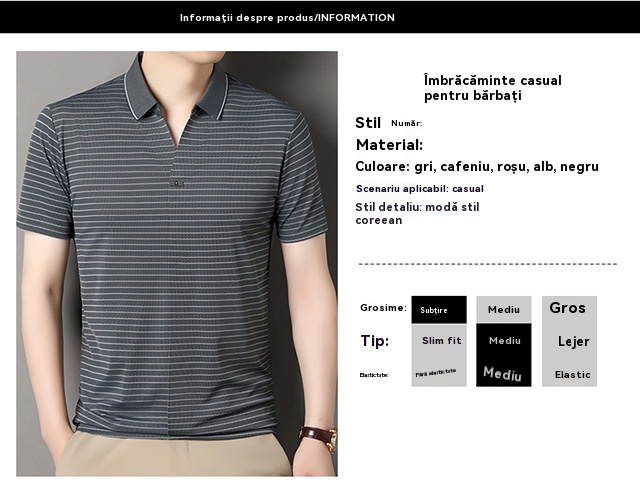Click the Material label
This screenshot has height=488, width=640.
point(389,145)
